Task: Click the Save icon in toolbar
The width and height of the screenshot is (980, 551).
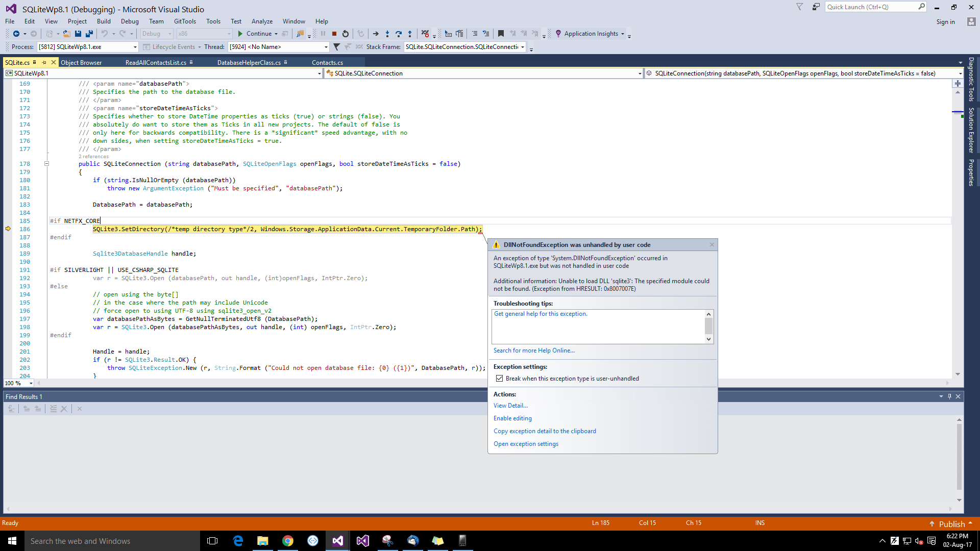Action: click(78, 34)
